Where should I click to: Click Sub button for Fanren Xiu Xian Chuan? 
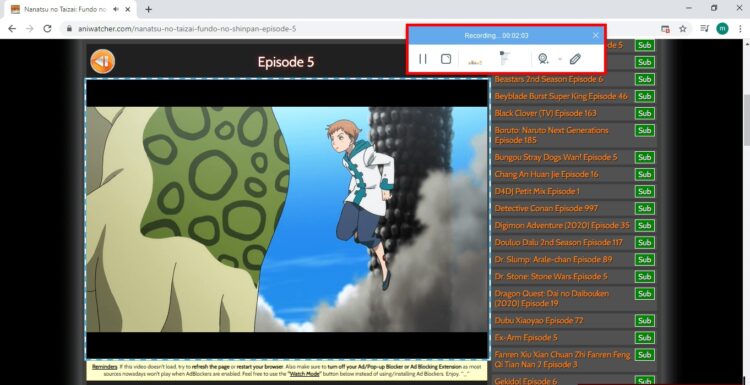tap(644, 355)
